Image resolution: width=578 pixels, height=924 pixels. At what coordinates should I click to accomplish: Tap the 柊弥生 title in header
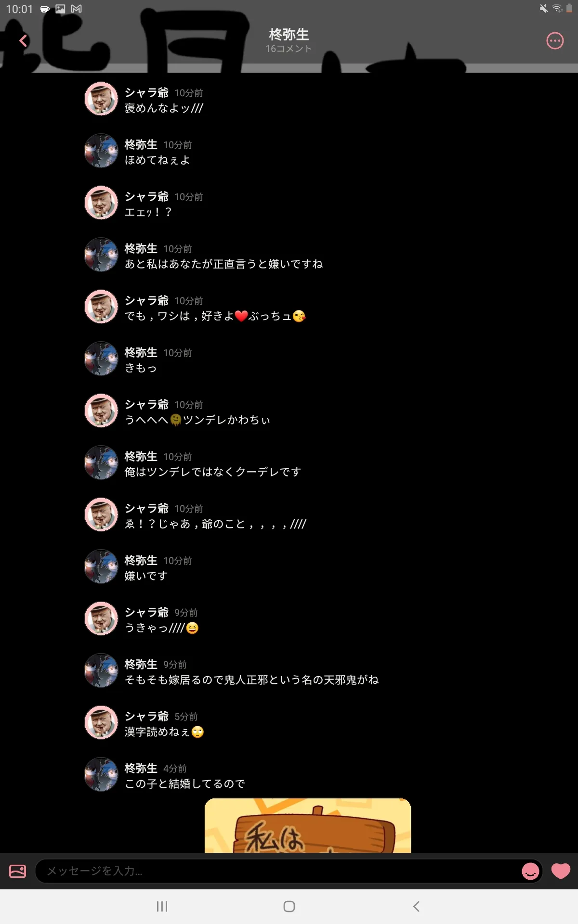[x=289, y=35]
